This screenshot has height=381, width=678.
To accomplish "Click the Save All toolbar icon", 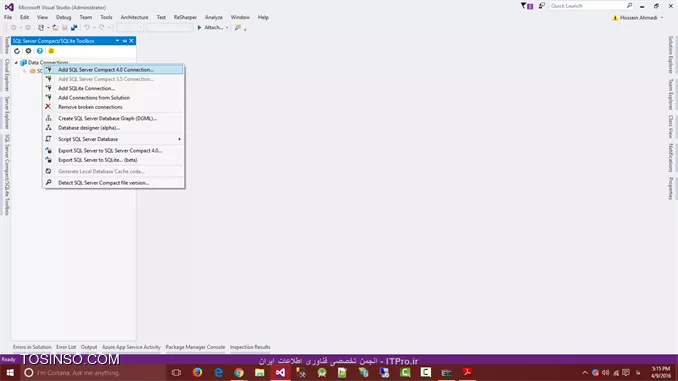I will (x=74, y=28).
